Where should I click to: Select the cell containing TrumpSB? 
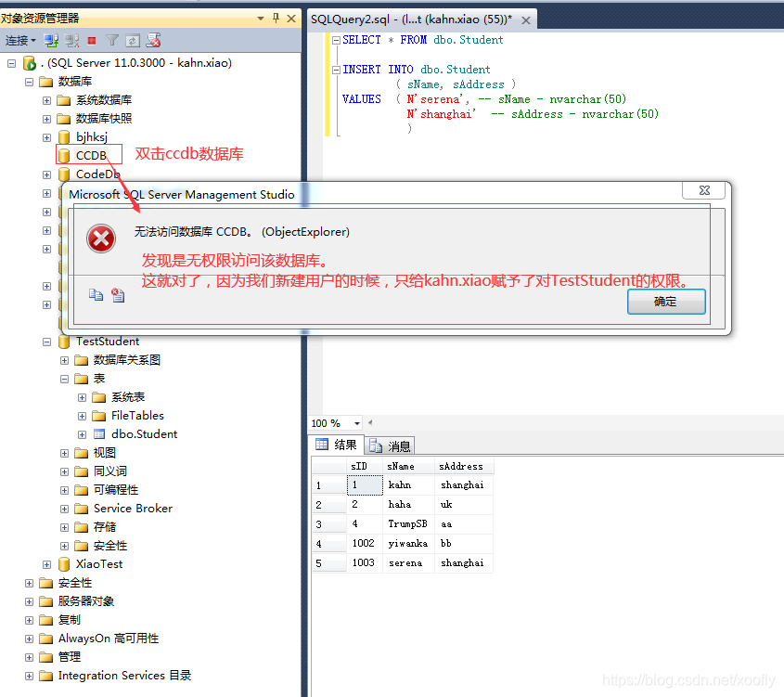tap(408, 524)
